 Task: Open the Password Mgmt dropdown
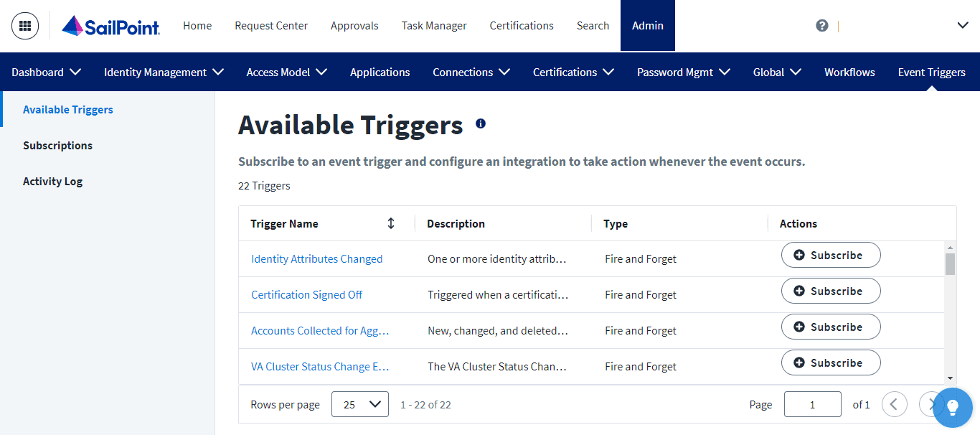pos(683,72)
